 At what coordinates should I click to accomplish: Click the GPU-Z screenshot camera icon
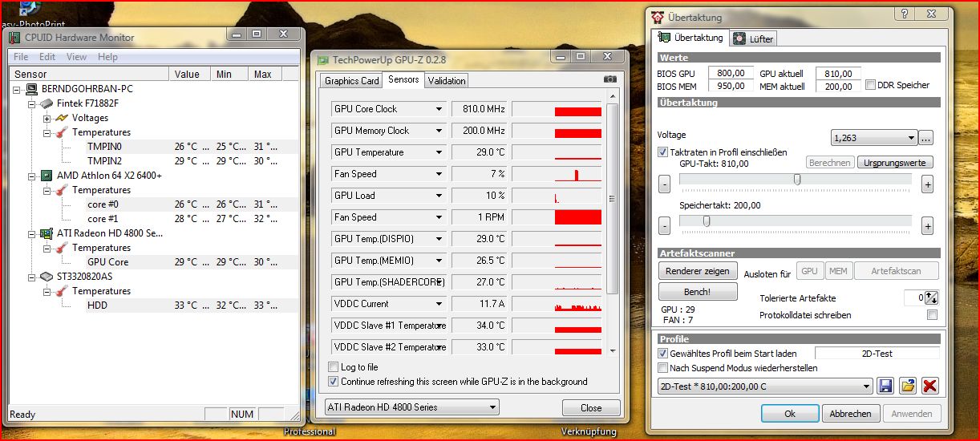(x=610, y=79)
